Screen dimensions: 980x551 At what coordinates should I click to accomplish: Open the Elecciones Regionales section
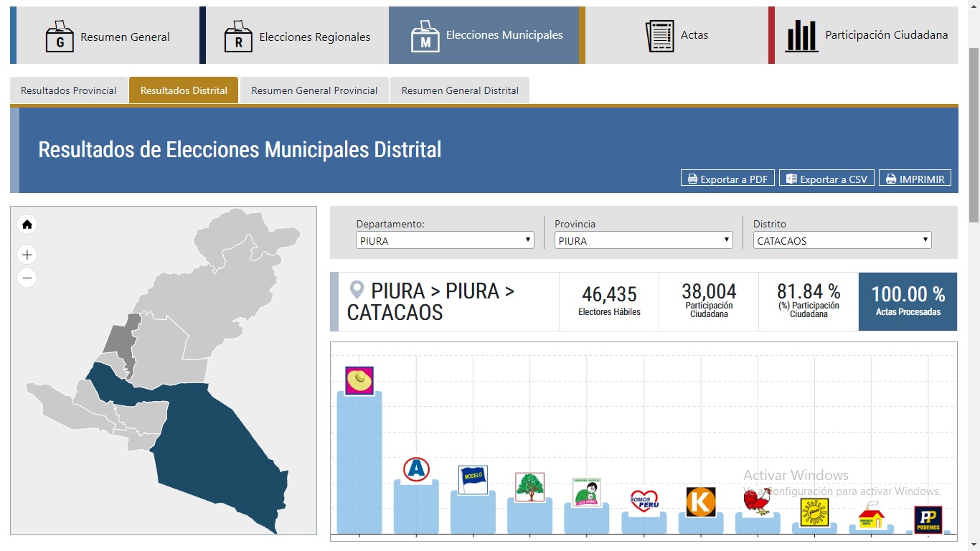pos(298,35)
